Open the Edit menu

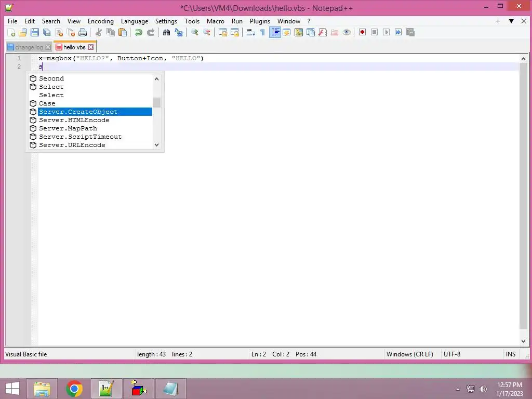(30, 21)
